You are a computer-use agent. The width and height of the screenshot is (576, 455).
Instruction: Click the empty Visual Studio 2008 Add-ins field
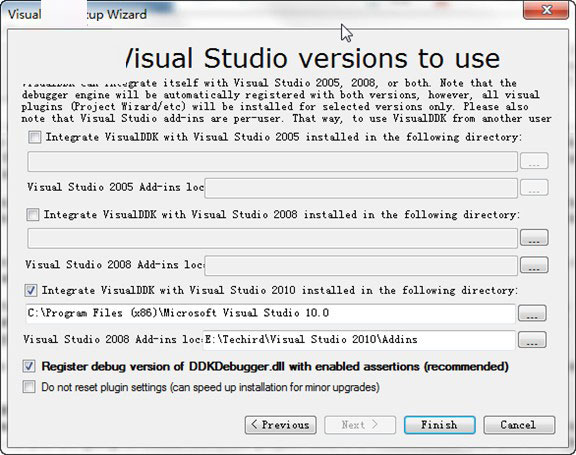click(x=361, y=266)
